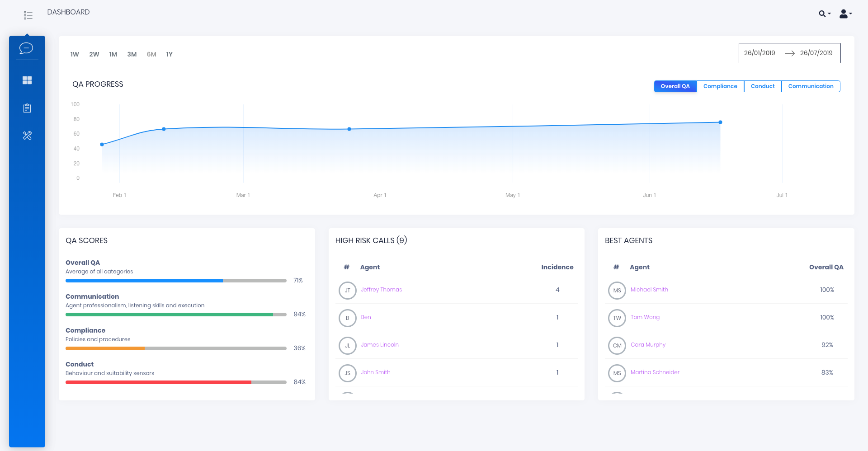Open the search magnifier icon
The image size is (868, 451).
pyautogui.click(x=822, y=14)
